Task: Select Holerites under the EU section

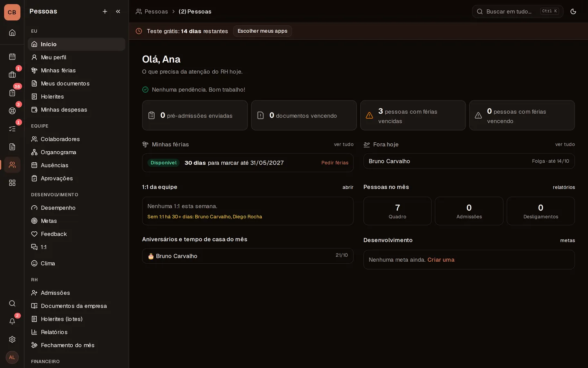Action: click(76, 96)
